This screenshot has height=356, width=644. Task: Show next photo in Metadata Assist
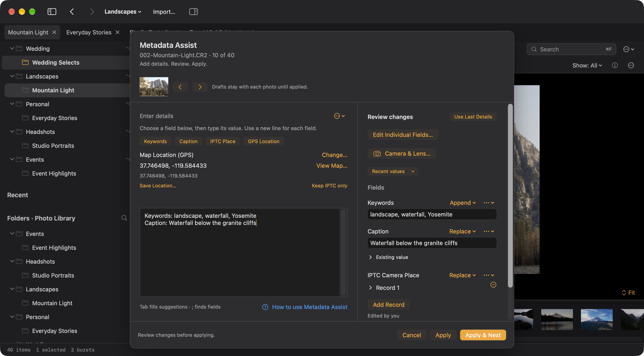click(x=200, y=87)
